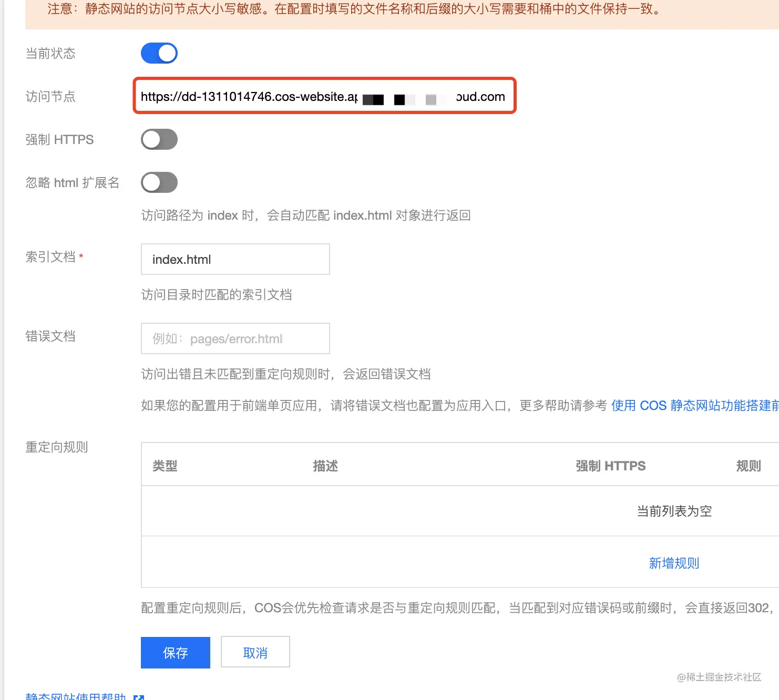Open the 静态网站使用帮助 link
Screen dimensions: 779x700
pos(76,696)
